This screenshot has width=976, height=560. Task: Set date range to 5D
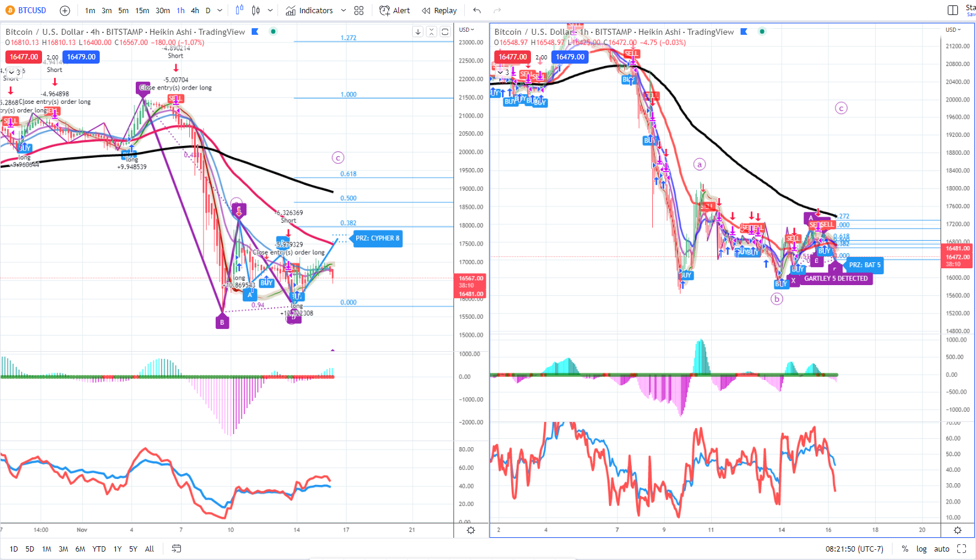click(30, 549)
